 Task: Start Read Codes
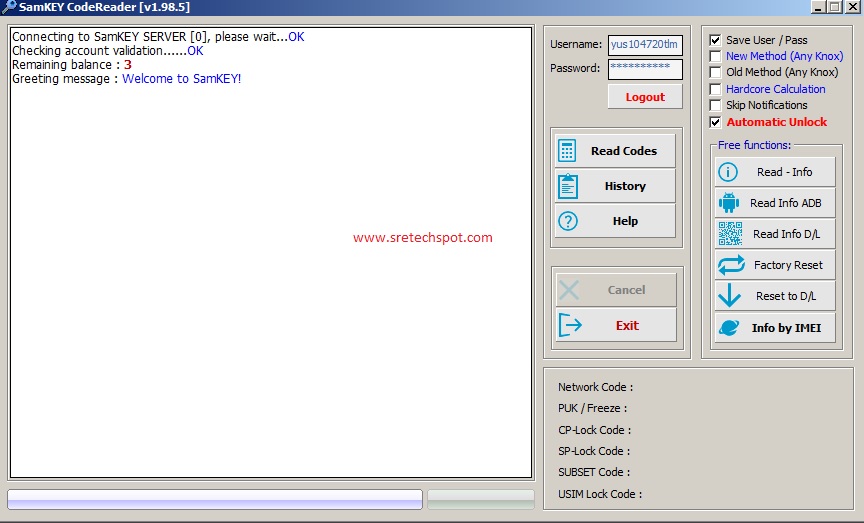point(615,150)
